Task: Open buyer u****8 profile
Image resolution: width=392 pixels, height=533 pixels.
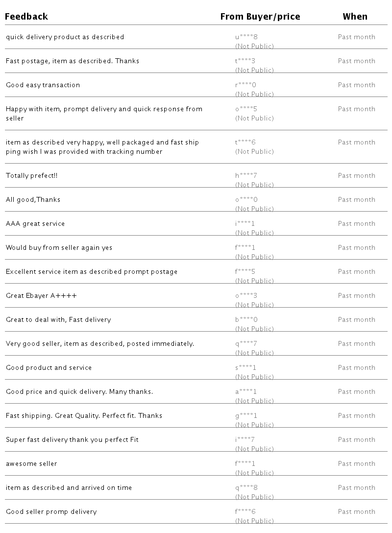Action: point(246,37)
